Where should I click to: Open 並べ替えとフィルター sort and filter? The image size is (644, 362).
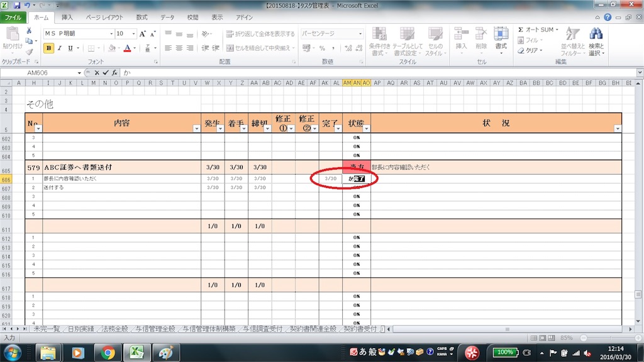tap(572, 41)
